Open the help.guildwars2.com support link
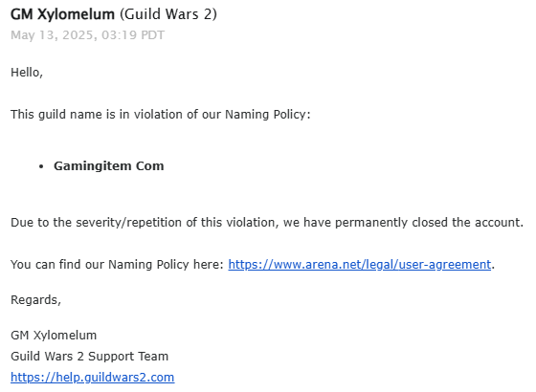This screenshot has width=536, height=392. (x=93, y=378)
